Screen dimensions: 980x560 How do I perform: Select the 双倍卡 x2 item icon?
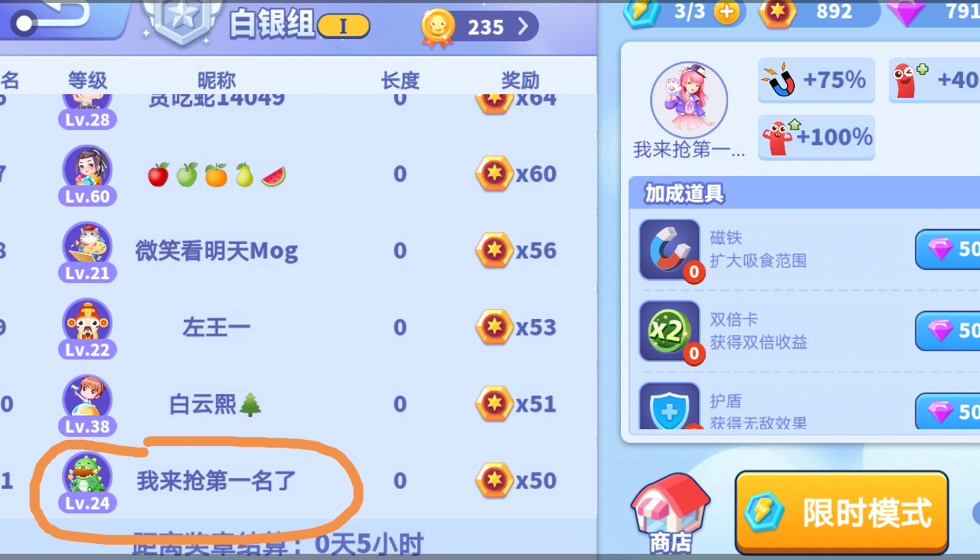tap(669, 330)
